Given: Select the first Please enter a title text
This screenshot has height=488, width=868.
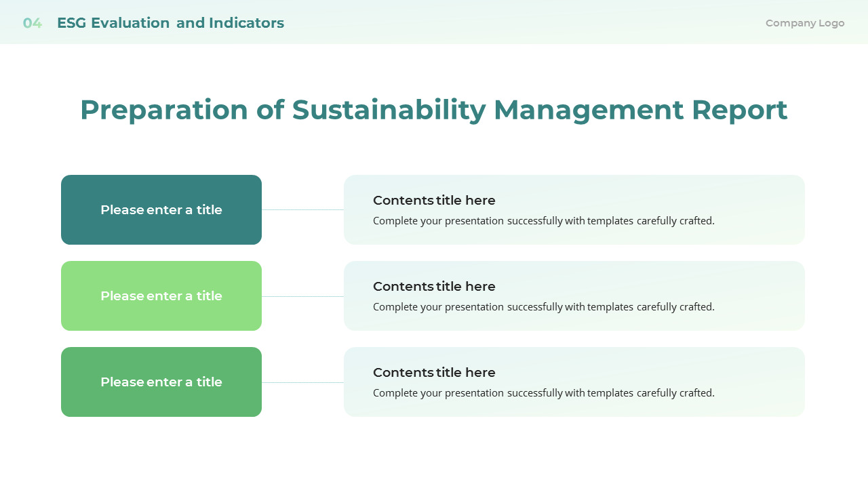Looking at the screenshot, I should 161,210.
